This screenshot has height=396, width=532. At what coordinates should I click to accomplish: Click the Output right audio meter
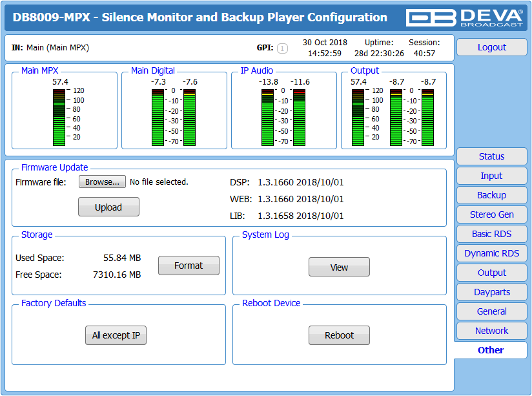(428, 118)
